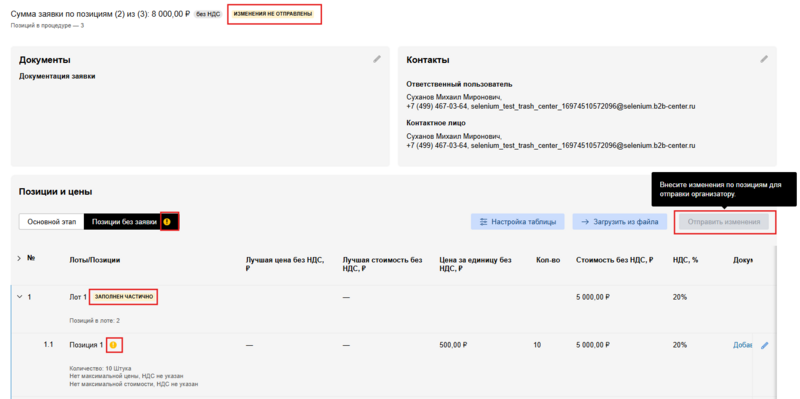Viewport: 800px width, 399px height.
Task: Click Стоимость без НДС column header
Action: (614, 260)
